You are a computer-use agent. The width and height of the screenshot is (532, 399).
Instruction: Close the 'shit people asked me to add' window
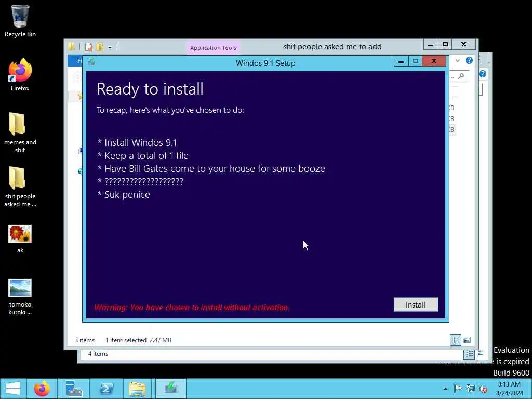click(x=464, y=45)
